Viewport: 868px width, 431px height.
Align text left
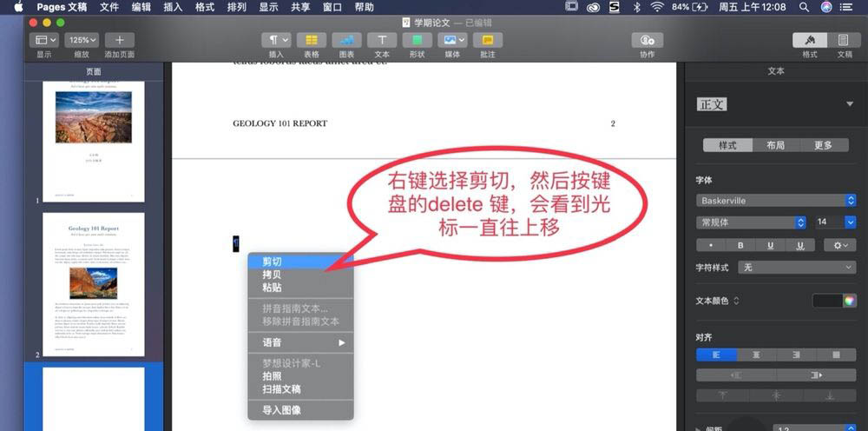[x=716, y=355]
